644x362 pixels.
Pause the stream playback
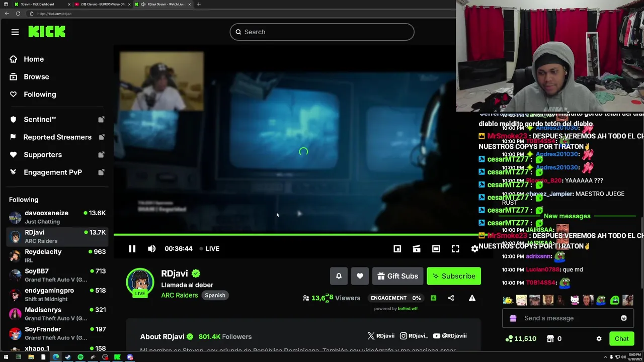pos(132,249)
